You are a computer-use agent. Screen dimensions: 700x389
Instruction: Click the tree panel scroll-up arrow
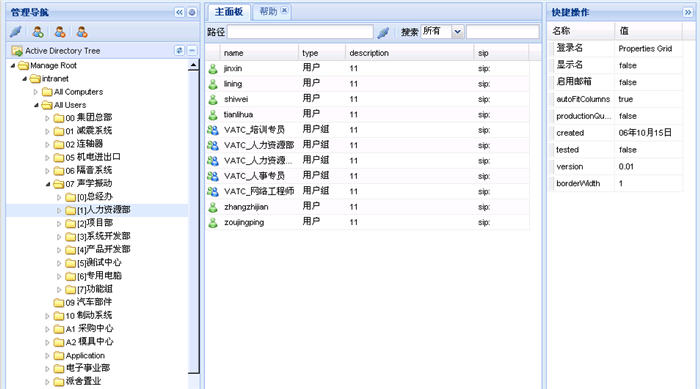(193, 65)
